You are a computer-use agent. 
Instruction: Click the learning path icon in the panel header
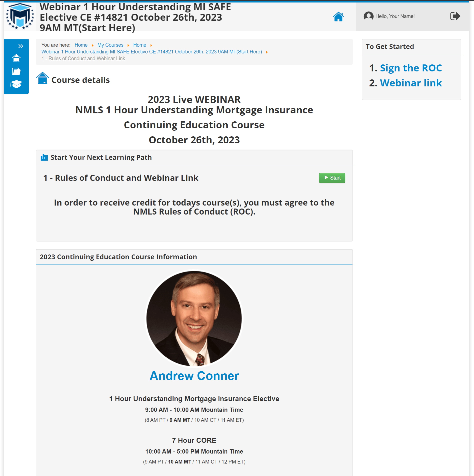(x=44, y=157)
